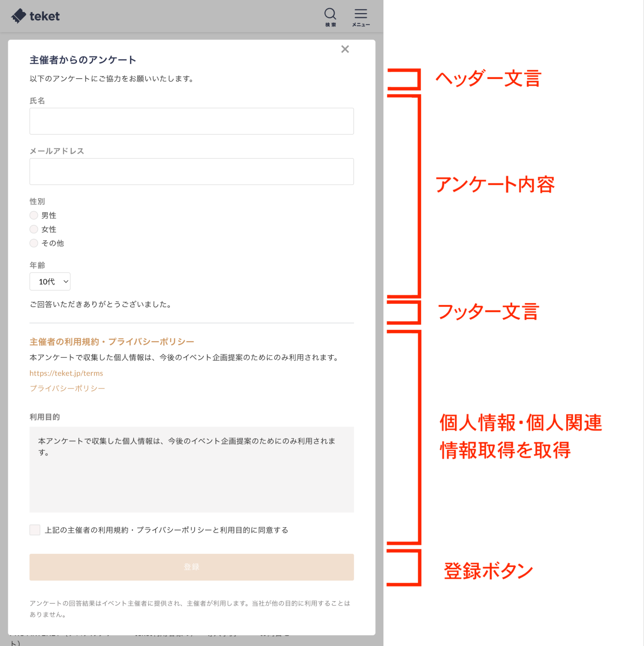This screenshot has height=646, width=644.
Task: Click the 性別 field label
Action: click(37, 202)
